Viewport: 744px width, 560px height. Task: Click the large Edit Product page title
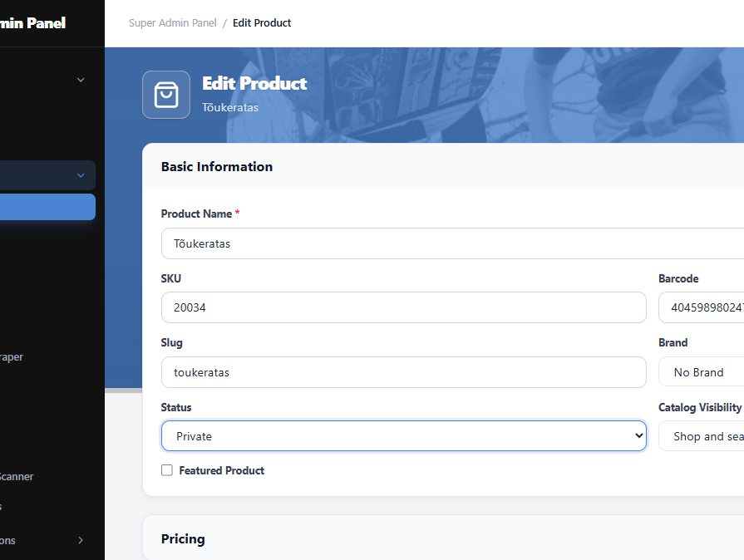coord(254,83)
